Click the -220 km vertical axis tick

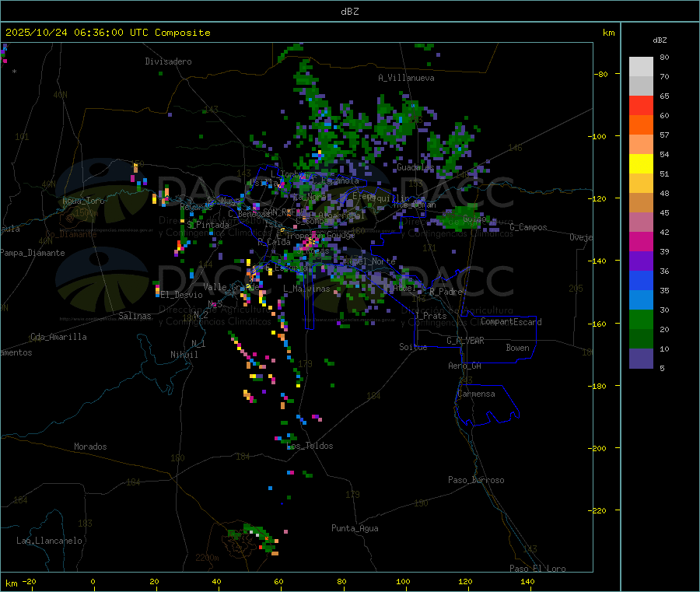(597, 511)
